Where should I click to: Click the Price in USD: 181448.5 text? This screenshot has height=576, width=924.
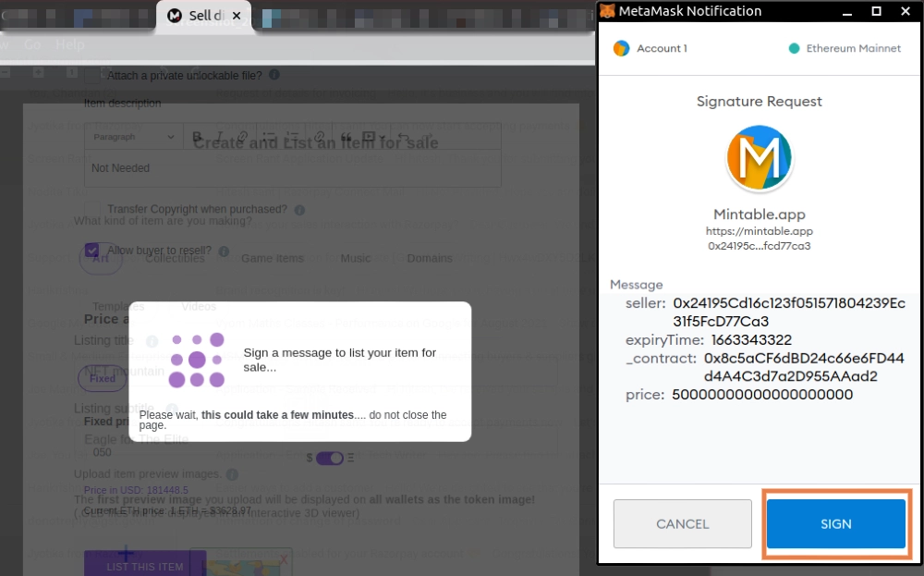[136, 490]
